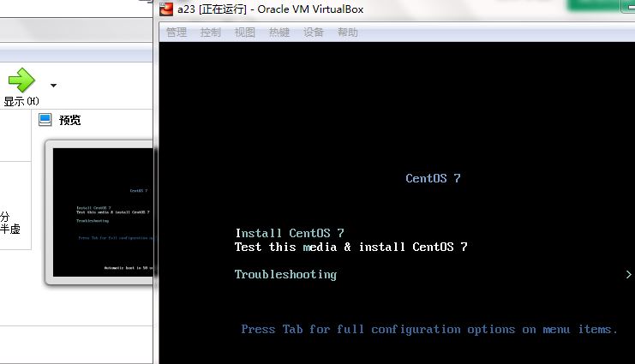This screenshot has height=364, width=635.
Task: Click the CentOS 7 heading in VM screen
Action: click(433, 178)
